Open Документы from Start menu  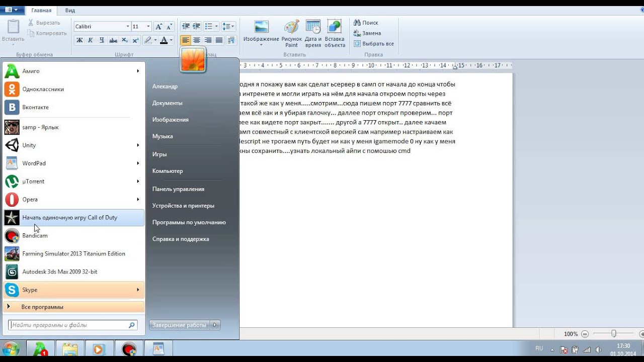pyautogui.click(x=168, y=103)
